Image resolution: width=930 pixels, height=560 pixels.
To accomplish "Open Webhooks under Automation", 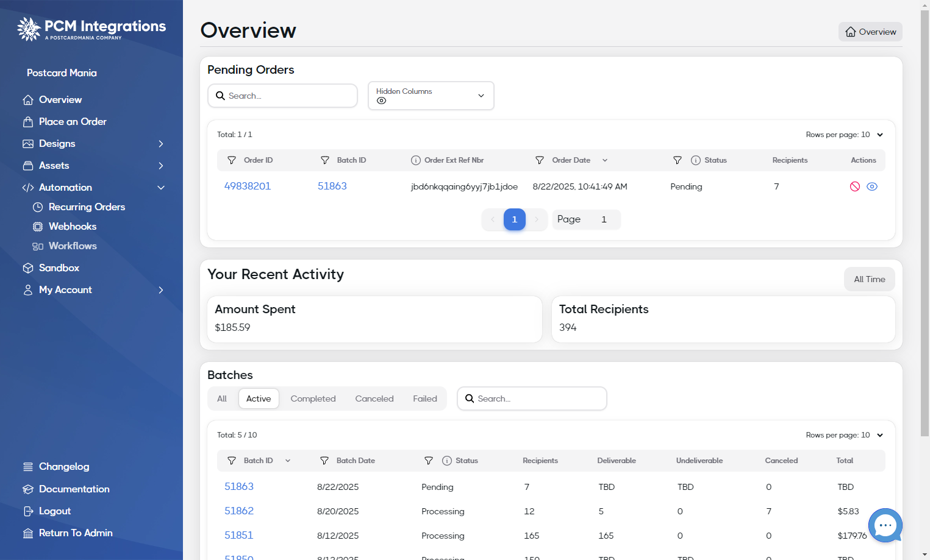I will (72, 226).
